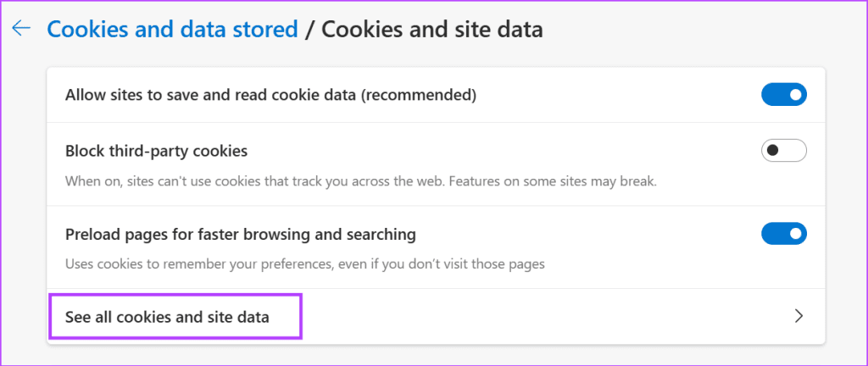The image size is (868, 366).
Task: Disable Allow sites to save cookie data
Action: coord(783,95)
